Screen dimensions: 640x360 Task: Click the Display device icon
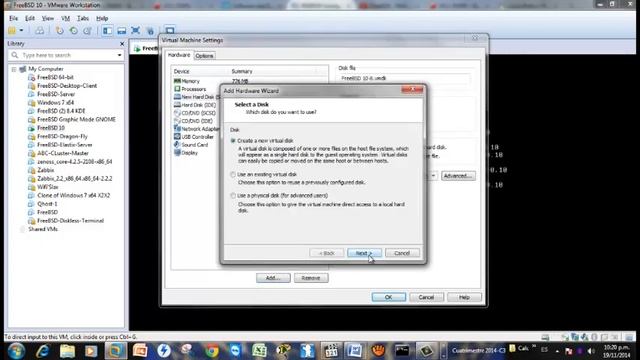coord(177,153)
